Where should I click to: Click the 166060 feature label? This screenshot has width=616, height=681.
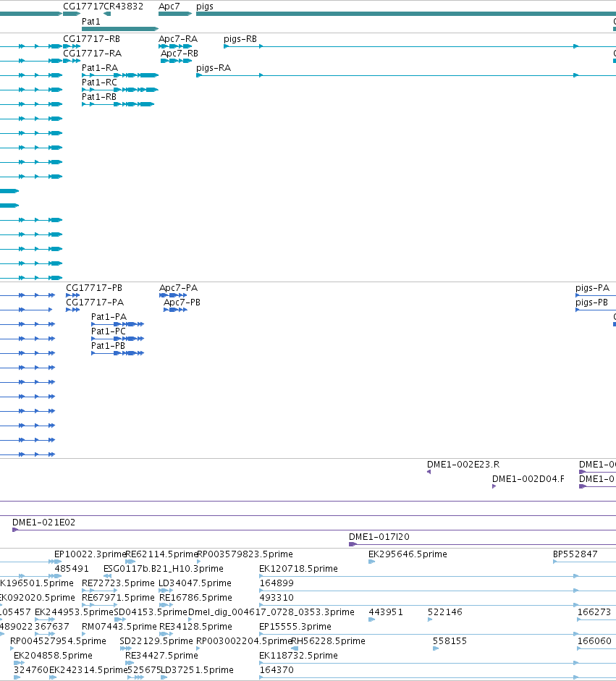tap(594, 641)
